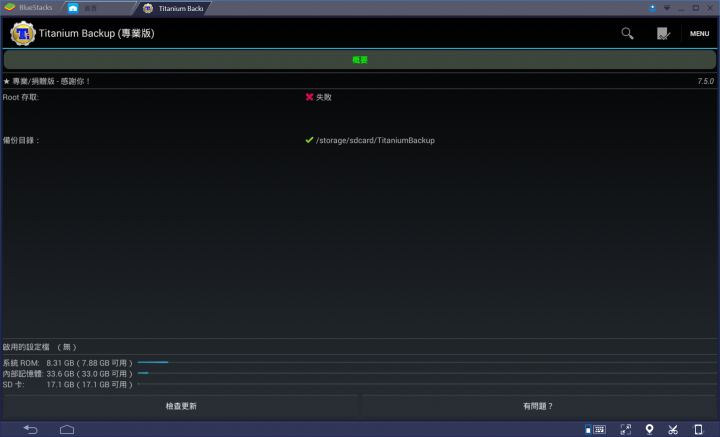Click the BlueStacks logo in title bar
This screenshot has width=720, height=437.
(x=10, y=8)
